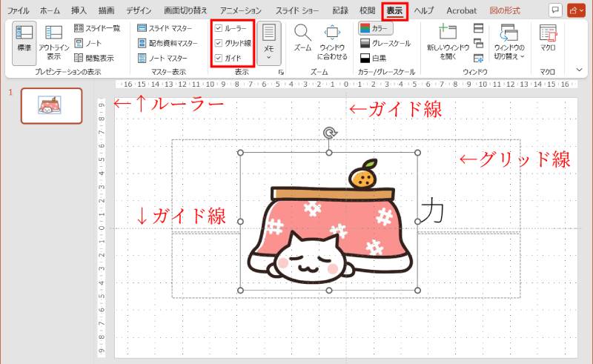Open the 表示 group dialog launcher

[281, 71]
